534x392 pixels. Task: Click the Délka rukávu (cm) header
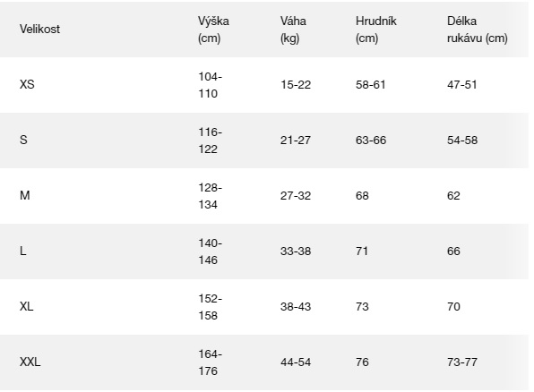pos(478,30)
